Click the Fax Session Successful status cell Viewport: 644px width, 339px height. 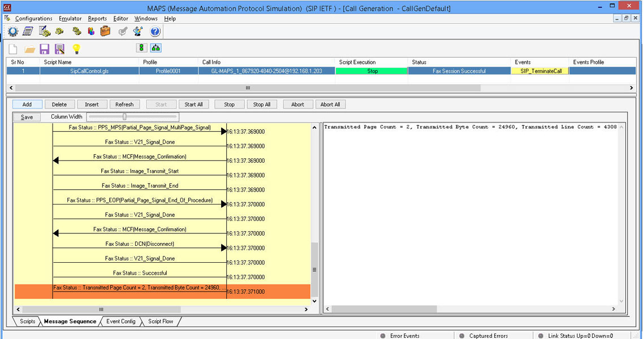tap(459, 71)
